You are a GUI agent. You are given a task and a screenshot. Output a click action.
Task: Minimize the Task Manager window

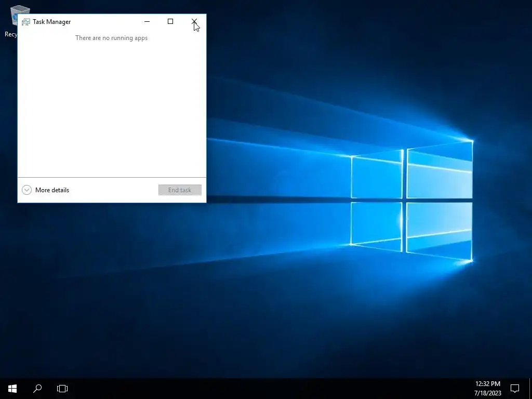[x=147, y=21]
